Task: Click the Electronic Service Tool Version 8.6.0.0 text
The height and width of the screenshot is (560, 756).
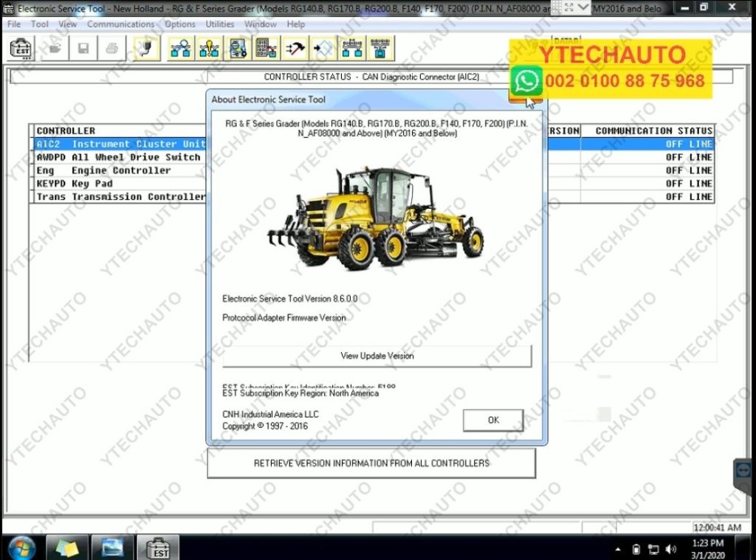Action: [x=289, y=299]
